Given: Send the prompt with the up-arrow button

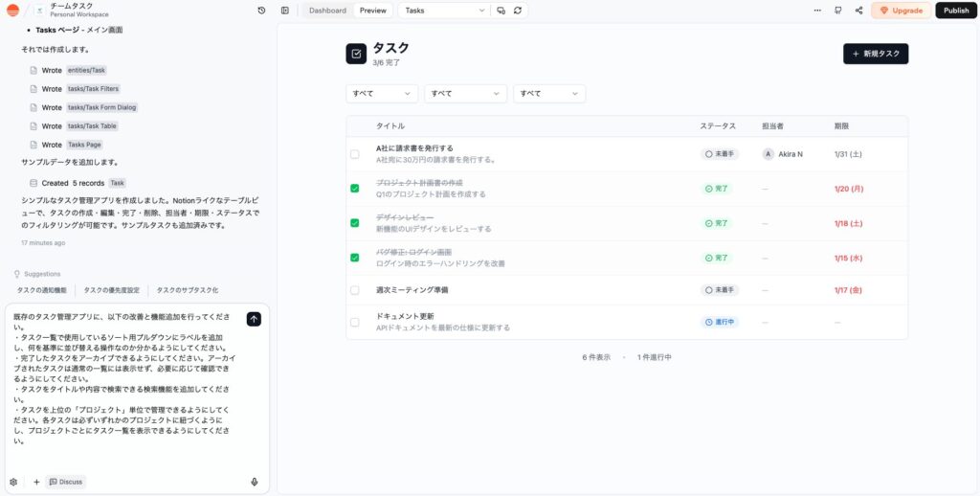Looking at the screenshot, I should tap(254, 319).
